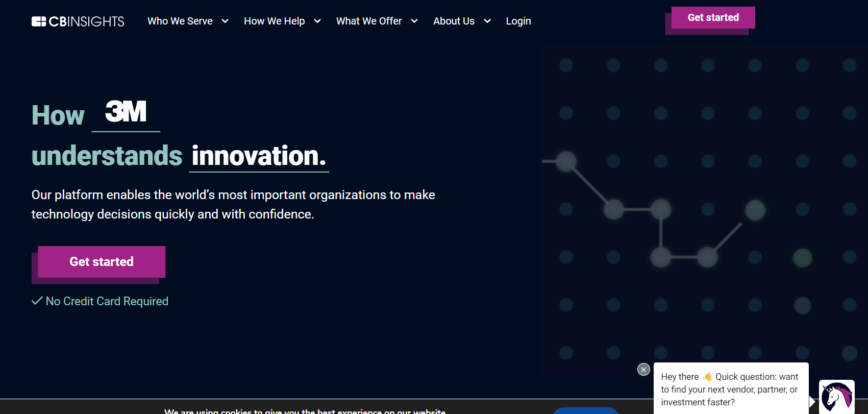The height and width of the screenshot is (414, 868).
Task: Dismiss the chat popup with X icon
Action: [x=643, y=369]
